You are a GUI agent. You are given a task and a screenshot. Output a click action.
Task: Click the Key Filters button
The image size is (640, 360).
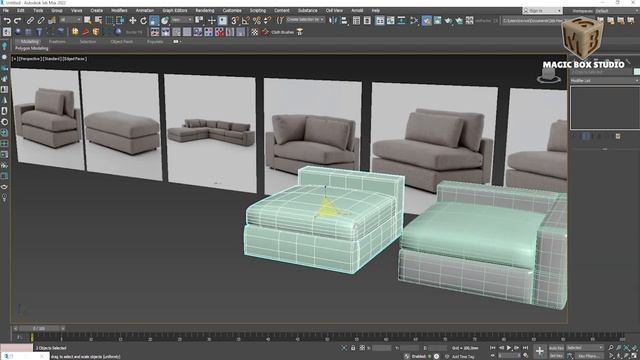(589, 356)
